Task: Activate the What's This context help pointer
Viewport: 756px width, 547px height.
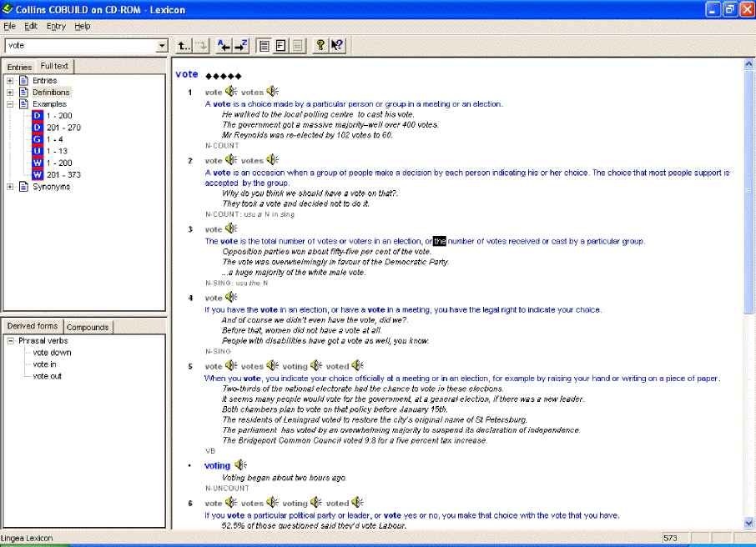Action: [x=337, y=46]
